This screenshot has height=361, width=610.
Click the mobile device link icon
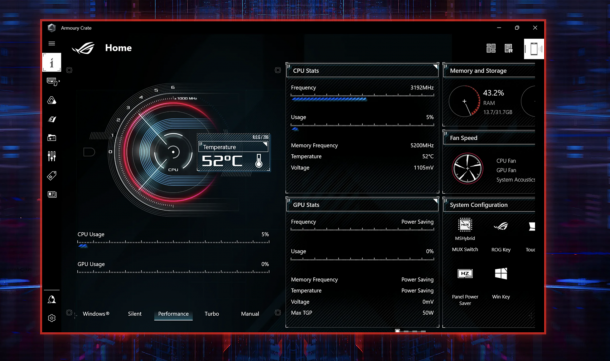tap(534, 49)
